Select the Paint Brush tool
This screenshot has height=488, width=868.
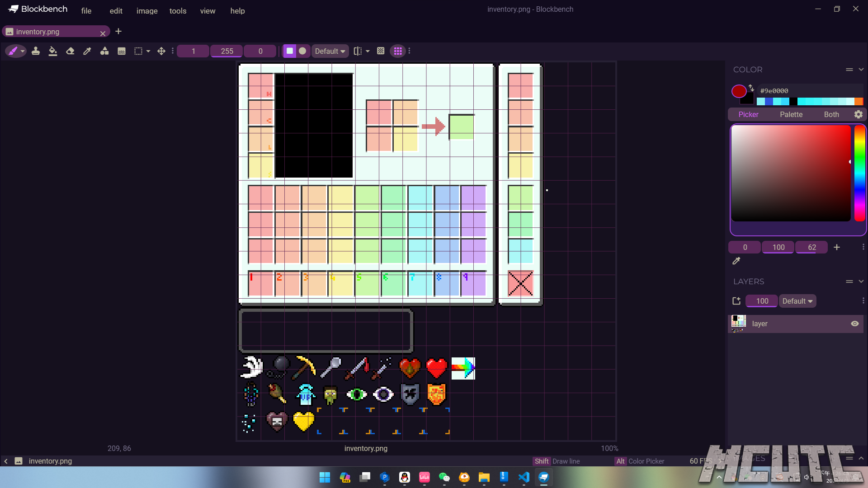point(13,51)
